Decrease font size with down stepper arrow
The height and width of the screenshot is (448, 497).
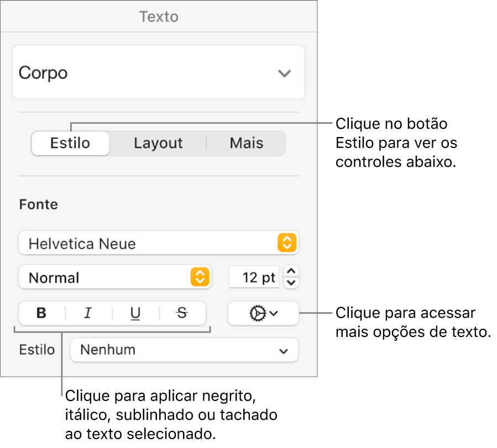click(291, 282)
